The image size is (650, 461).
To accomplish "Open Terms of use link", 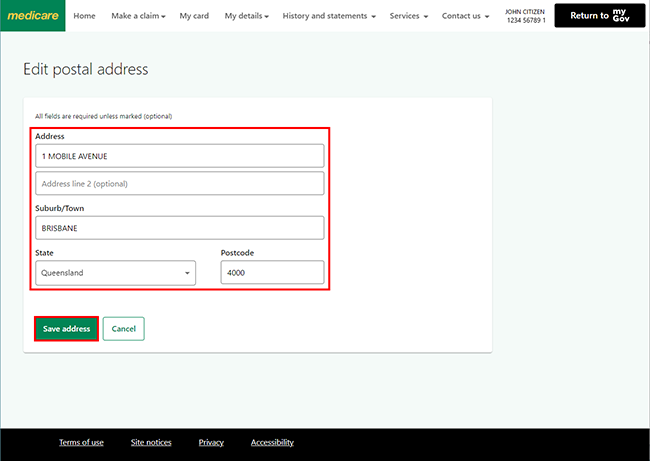I will pyautogui.click(x=81, y=442).
